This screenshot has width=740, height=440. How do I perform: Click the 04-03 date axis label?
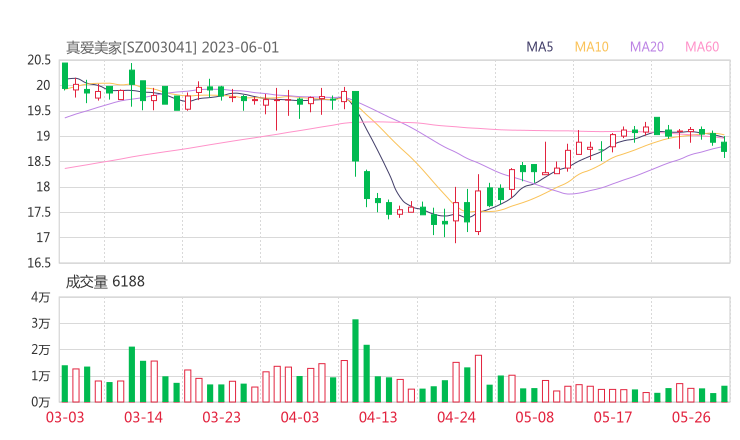click(300, 417)
